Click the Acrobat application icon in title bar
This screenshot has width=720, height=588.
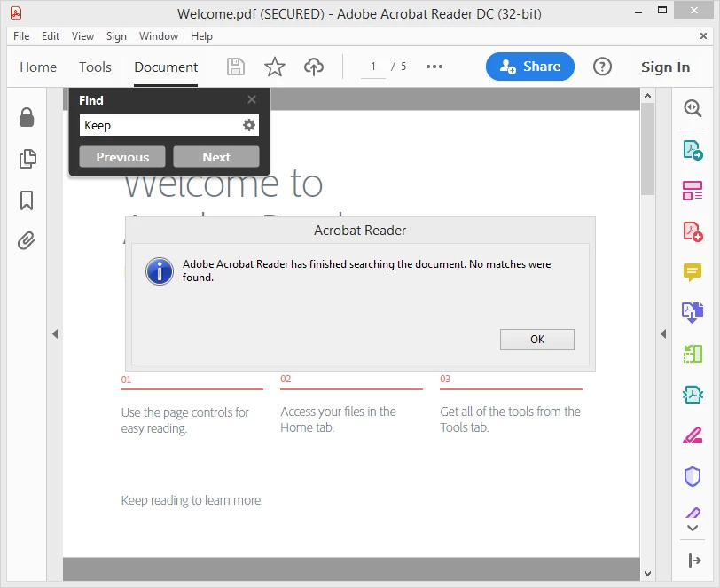[x=16, y=13]
